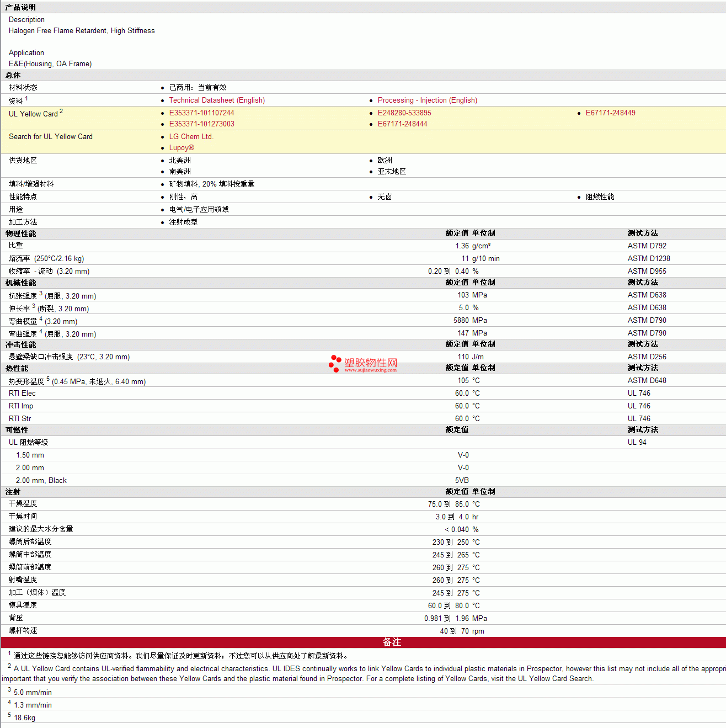Select ASTM D648 test method cell
This screenshot has width=726, height=728.
[x=647, y=381]
